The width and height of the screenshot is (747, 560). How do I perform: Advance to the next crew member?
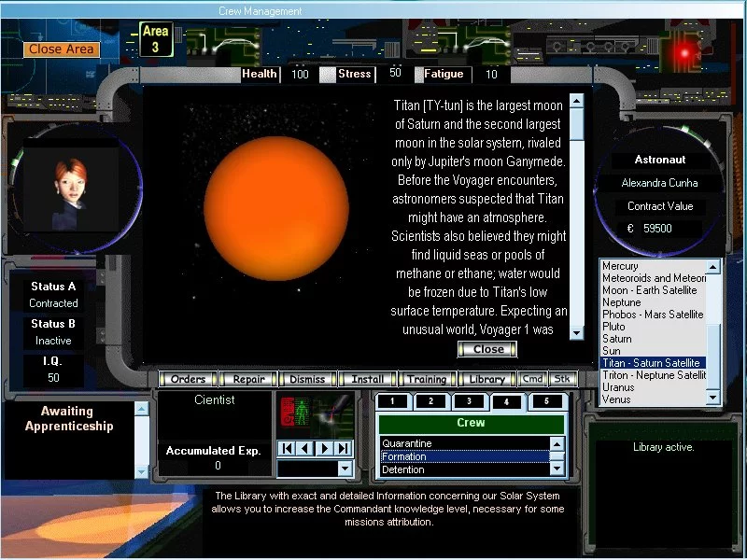(325, 448)
